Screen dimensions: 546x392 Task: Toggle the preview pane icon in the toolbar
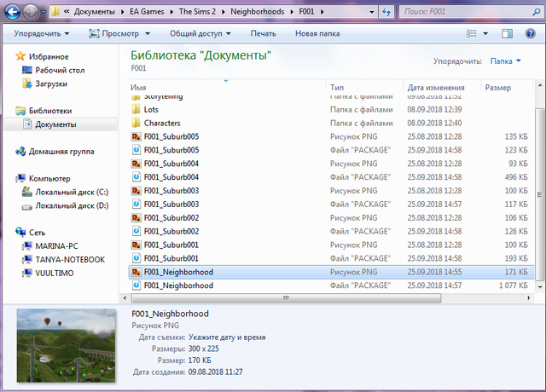507,33
